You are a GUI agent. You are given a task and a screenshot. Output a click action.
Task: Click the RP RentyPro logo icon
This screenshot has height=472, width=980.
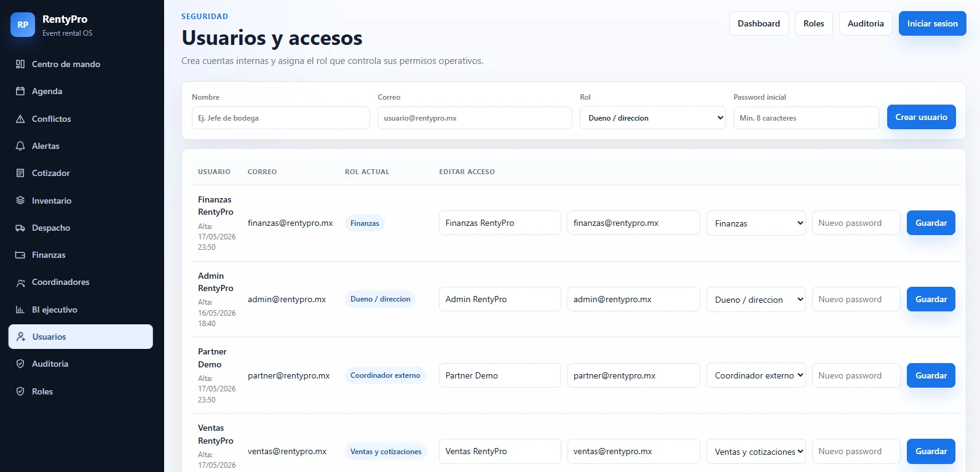(23, 25)
